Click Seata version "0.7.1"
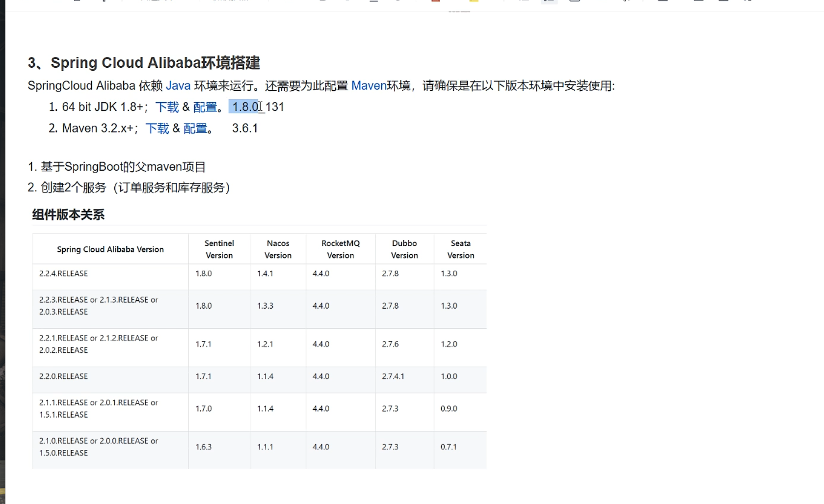Screen dimensions: 824x504 pyautogui.click(x=449, y=447)
